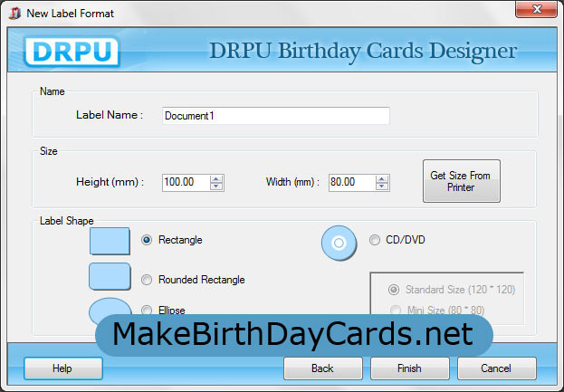Increase Height value with up arrow
Image resolution: width=564 pixels, height=392 pixels.
[x=216, y=178]
